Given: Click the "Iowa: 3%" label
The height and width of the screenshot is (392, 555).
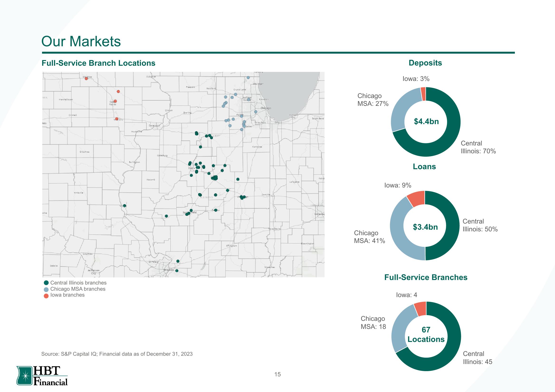Looking at the screenshot, I should (416, 79).
